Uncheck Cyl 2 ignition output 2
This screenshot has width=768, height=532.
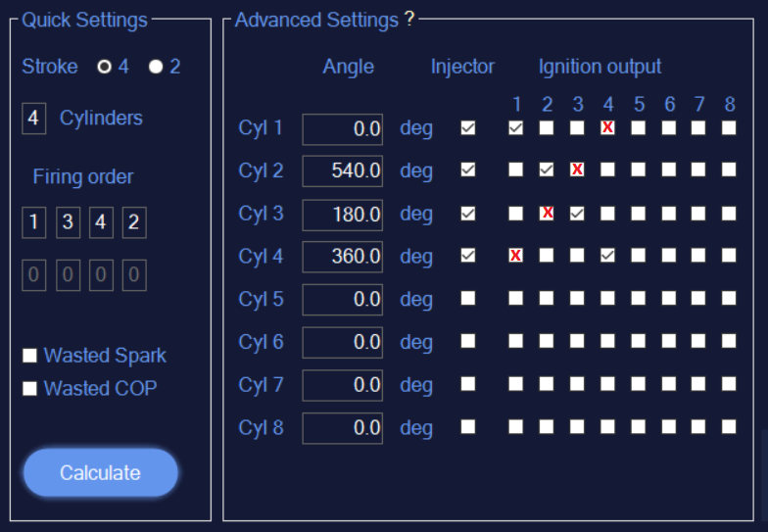[x=547, y=169]
